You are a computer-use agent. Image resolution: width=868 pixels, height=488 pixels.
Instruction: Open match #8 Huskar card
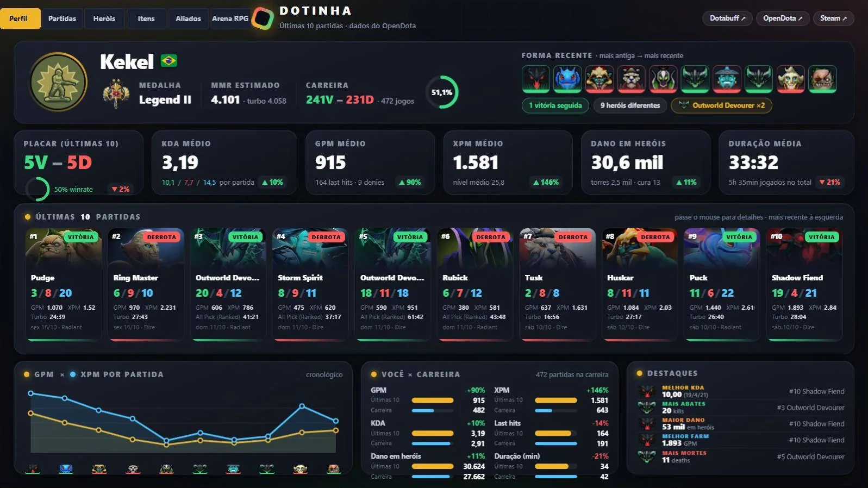[x=640, y=285]
